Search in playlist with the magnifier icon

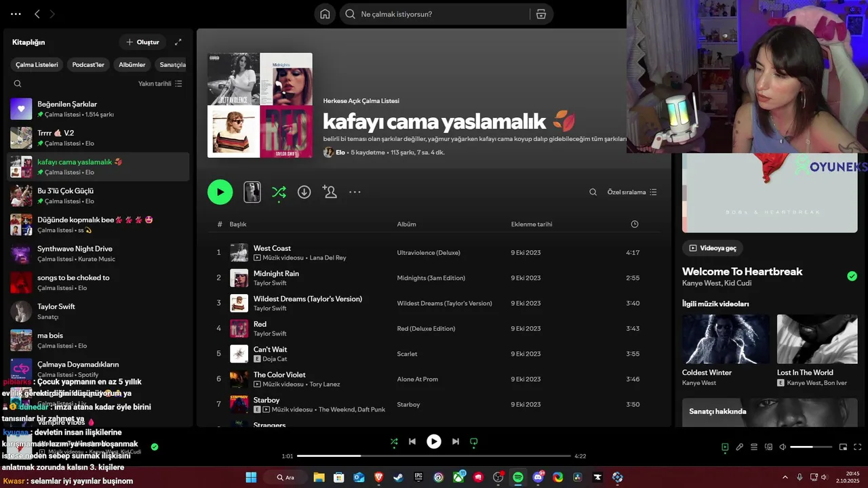tap(593, 192)
